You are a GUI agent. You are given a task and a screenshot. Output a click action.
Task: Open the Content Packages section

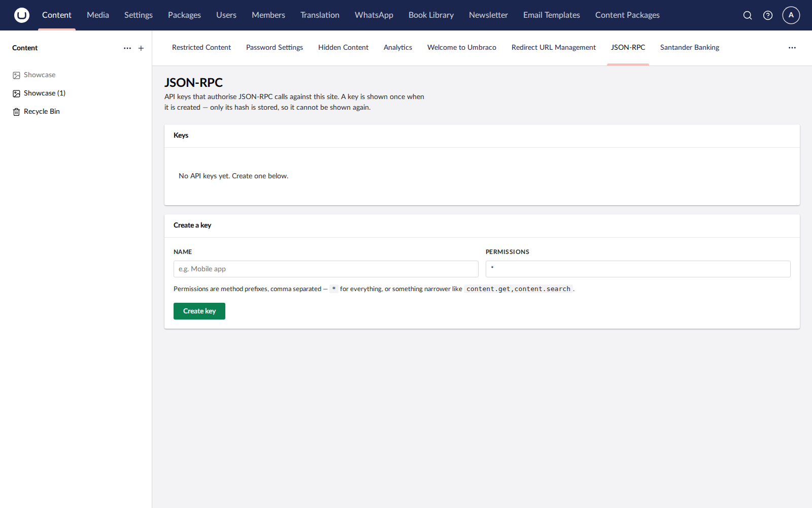point(627,15)
